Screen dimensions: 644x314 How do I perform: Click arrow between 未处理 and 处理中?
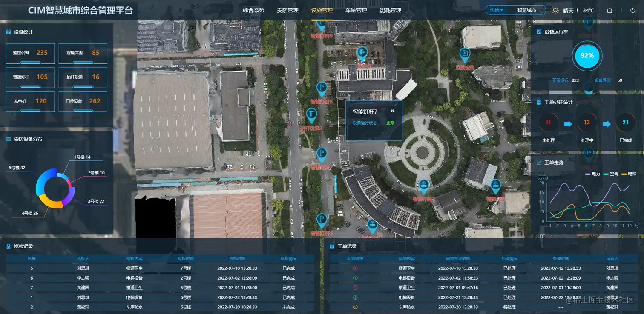coord(568,124)
